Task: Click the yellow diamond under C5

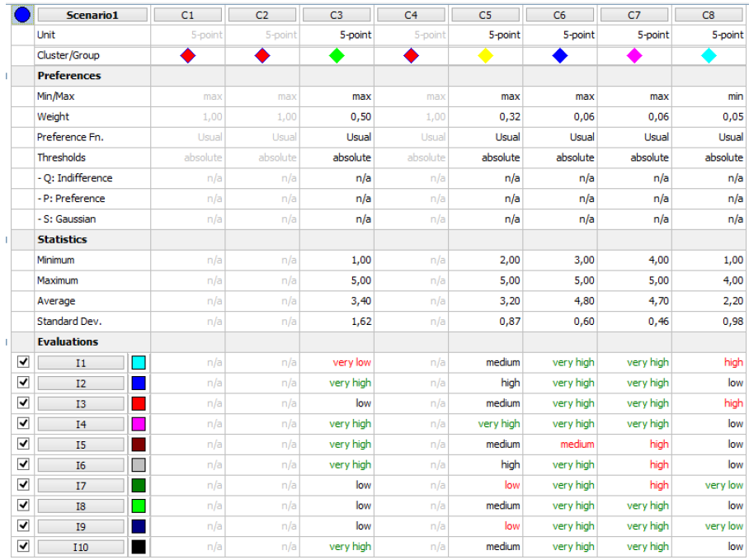Action: [x=486, y=55]
